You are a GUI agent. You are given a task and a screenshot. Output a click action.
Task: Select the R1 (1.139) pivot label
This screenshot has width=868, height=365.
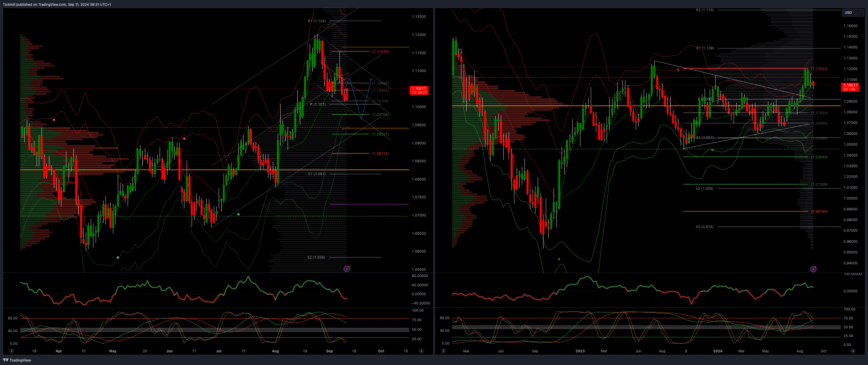[705, 48]
